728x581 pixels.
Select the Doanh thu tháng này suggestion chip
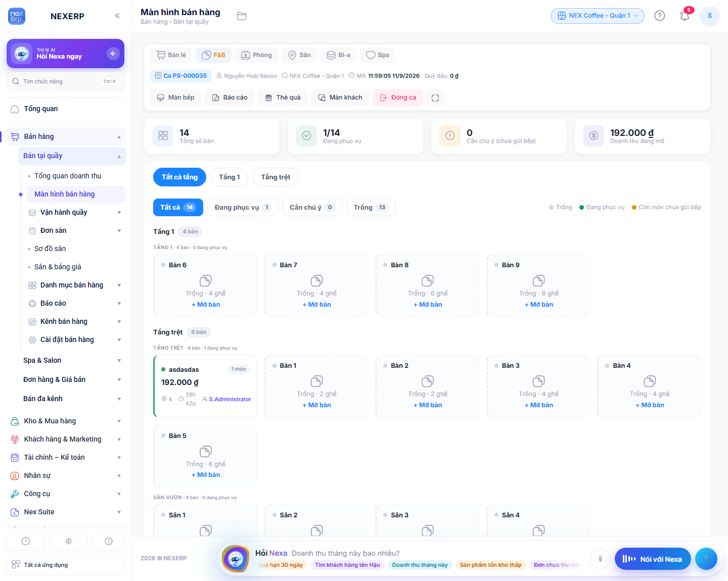pos(420,565)
